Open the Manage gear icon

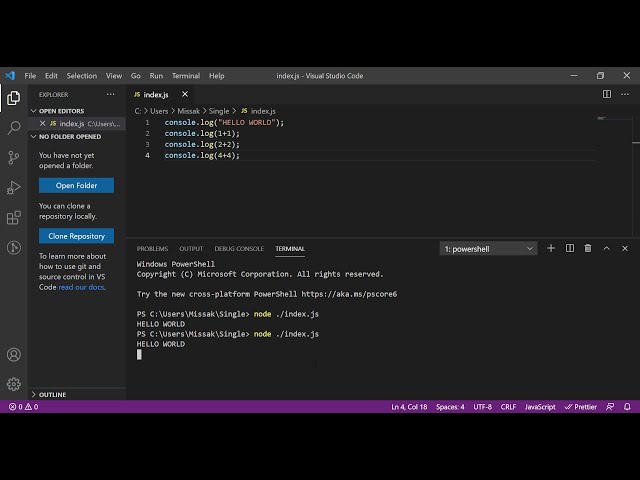[13, 384]
